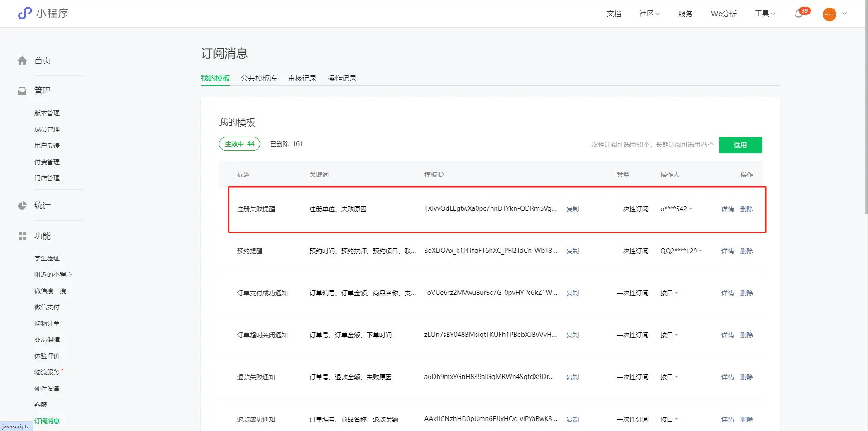Screen dimensions: 868x431
Task: Select the 生效中 44 filter pill
Action: click(239, 144)
